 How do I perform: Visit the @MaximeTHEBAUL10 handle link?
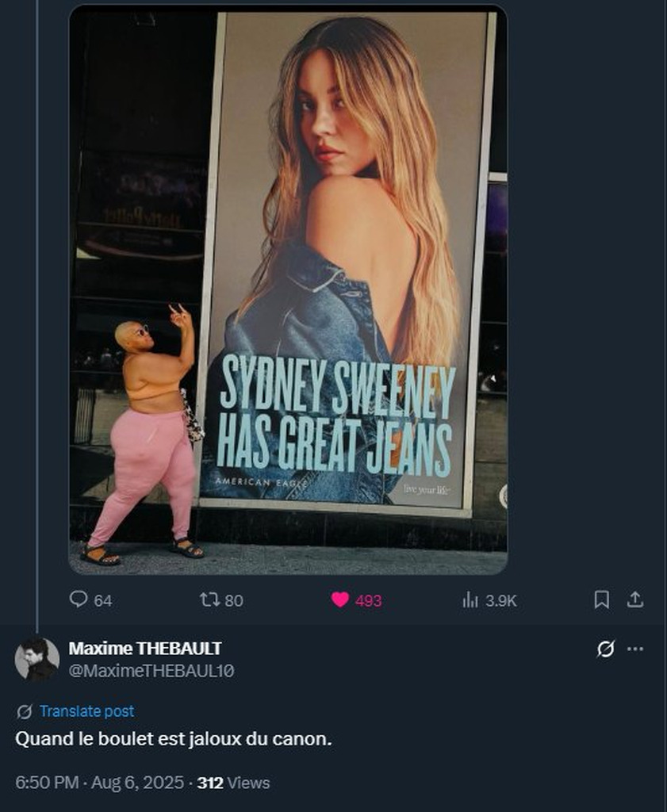pos(151,671)
